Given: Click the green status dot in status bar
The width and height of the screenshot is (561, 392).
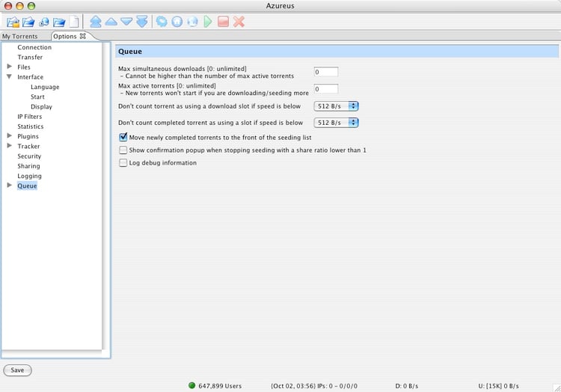Looking at the screenshot, I should pyautogui.click(x=191, y=385).
